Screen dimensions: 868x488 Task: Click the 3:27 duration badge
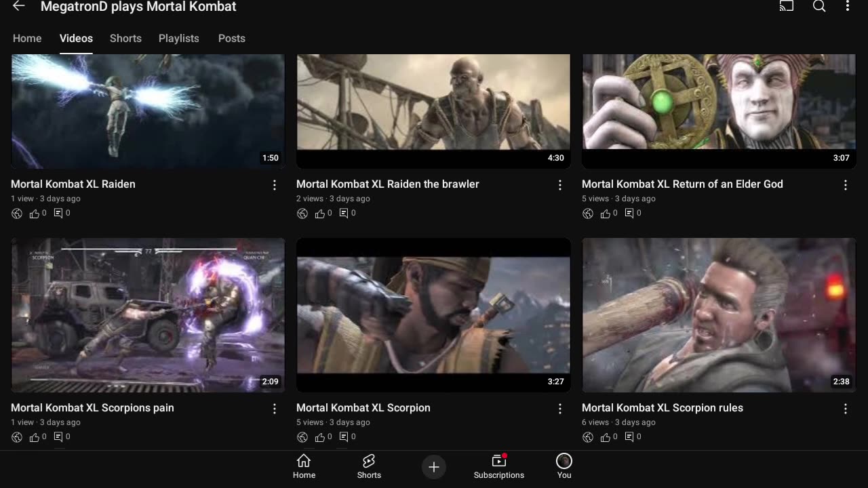(556, 382)
